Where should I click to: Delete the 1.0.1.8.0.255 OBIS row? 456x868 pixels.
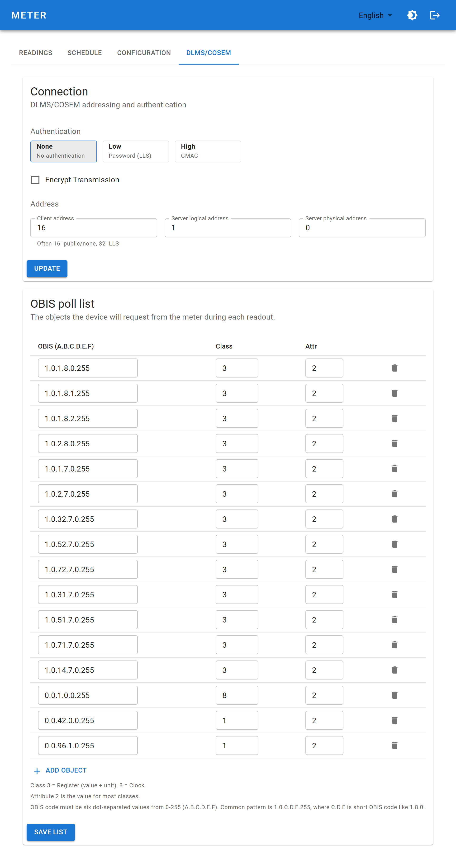coord(395,368)
